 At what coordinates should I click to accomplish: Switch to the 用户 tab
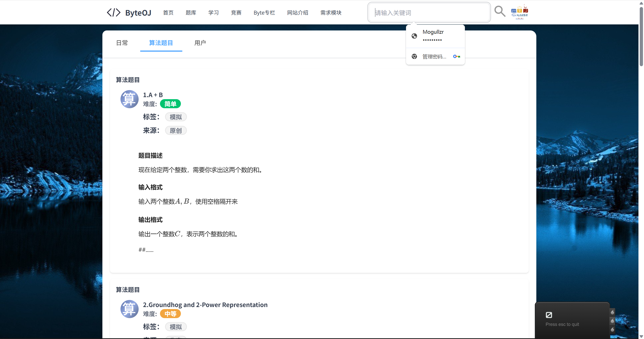[200, 43]
